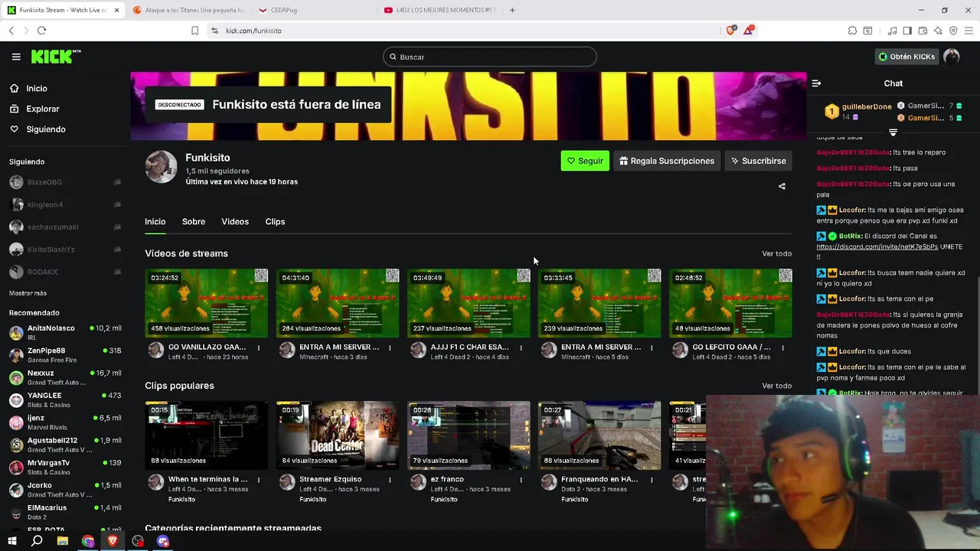Image resolution: width=980 pixels, height=551 pixels.
Task: Click the Buscar search field
Action: 490,57
